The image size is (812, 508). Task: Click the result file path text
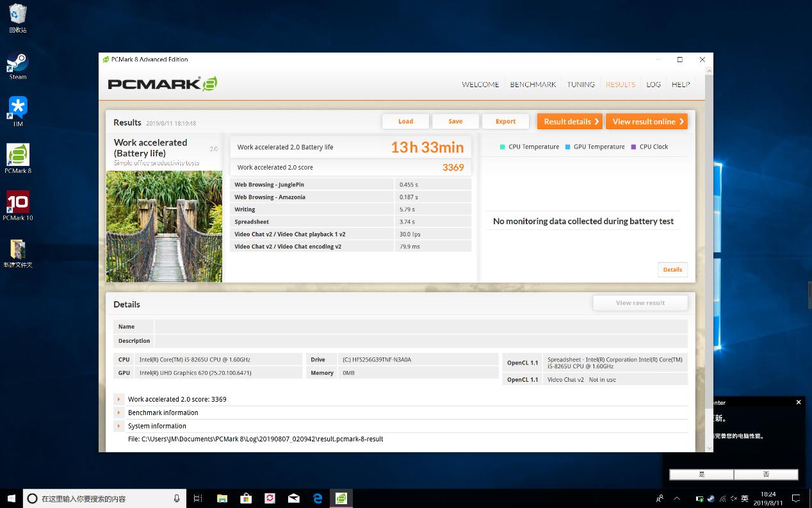click(x=256, y=439)
